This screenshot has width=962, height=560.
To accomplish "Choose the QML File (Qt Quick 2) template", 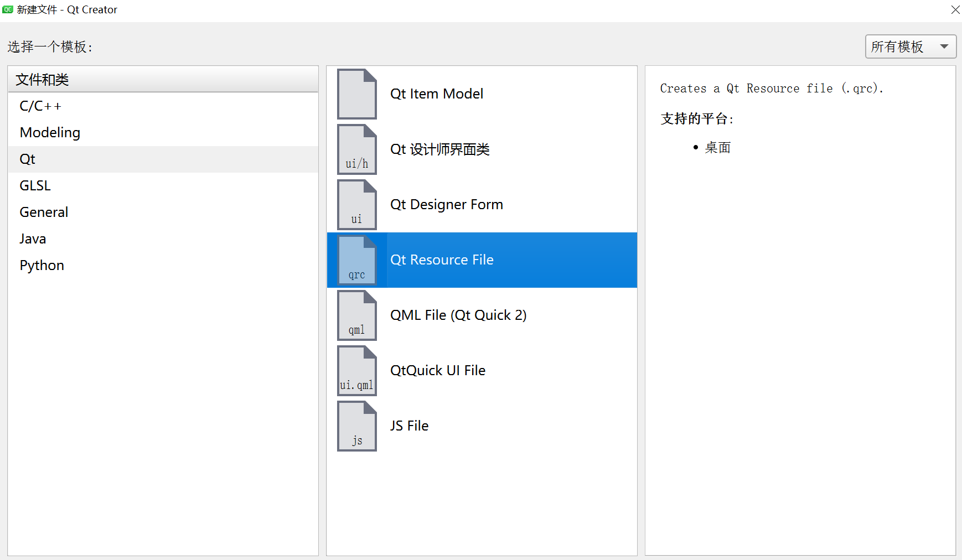I will pos(482,315).
